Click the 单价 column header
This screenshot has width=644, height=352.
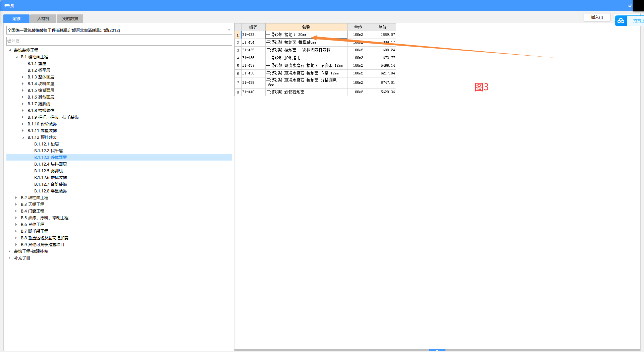pos(382,27)
